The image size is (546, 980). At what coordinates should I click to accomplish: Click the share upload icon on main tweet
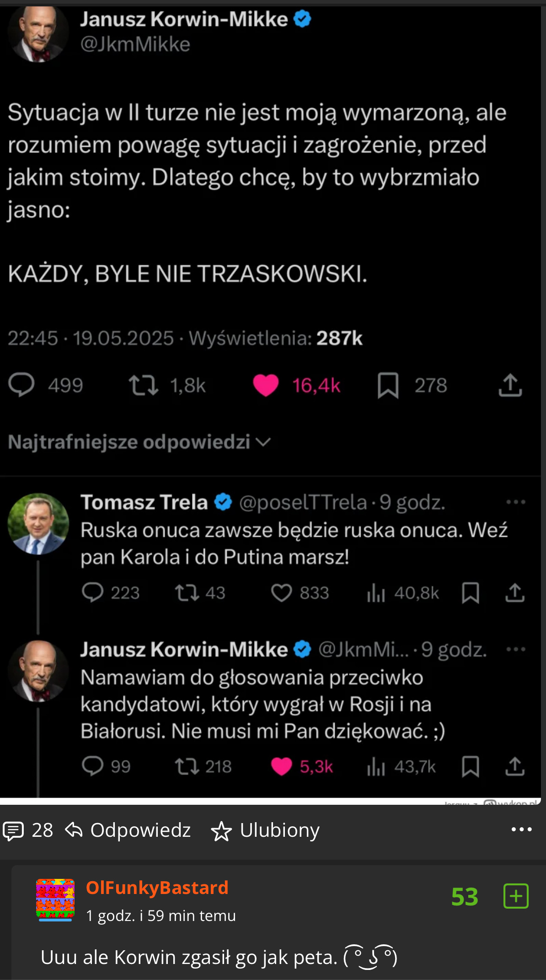[x=510, y=385]
